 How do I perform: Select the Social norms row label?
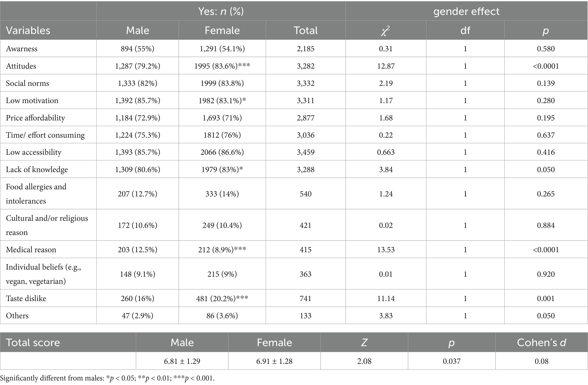(x=27, y=83)
